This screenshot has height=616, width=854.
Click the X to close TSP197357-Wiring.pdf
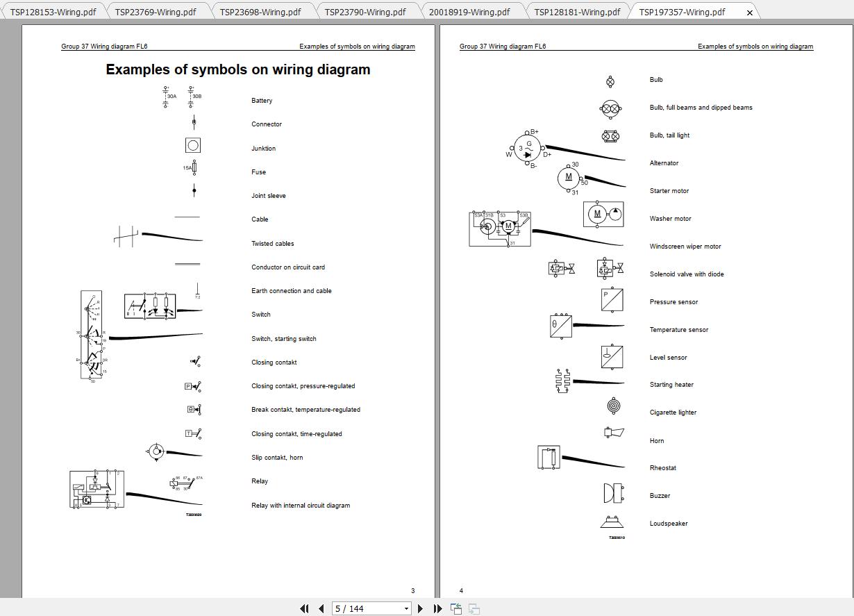coord(750,12)
